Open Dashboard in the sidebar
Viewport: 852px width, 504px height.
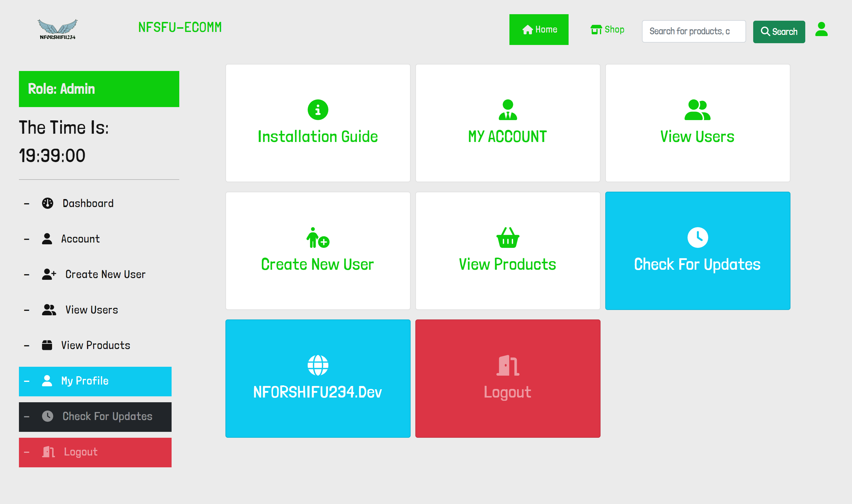[x=88, y=203]
